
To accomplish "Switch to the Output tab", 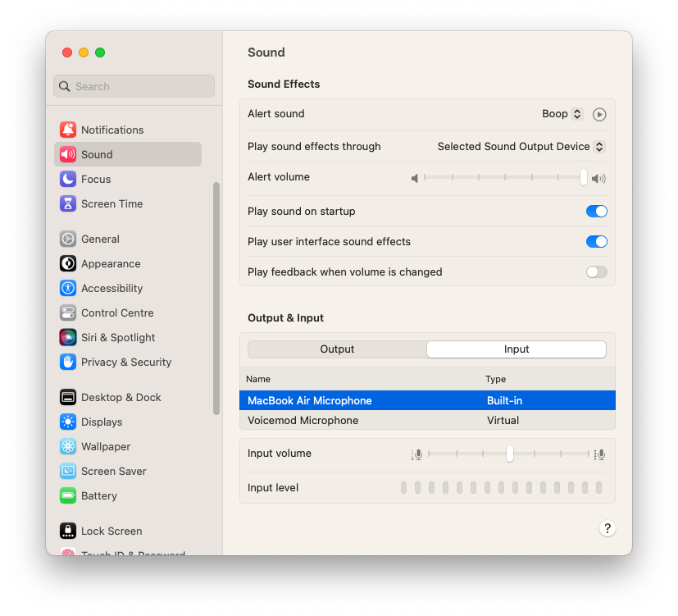I will [x=337, y=349].
